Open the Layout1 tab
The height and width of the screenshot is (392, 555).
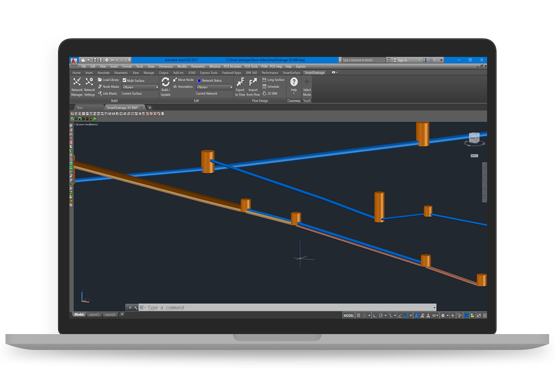pyautogui.click(x=94, y=314)
